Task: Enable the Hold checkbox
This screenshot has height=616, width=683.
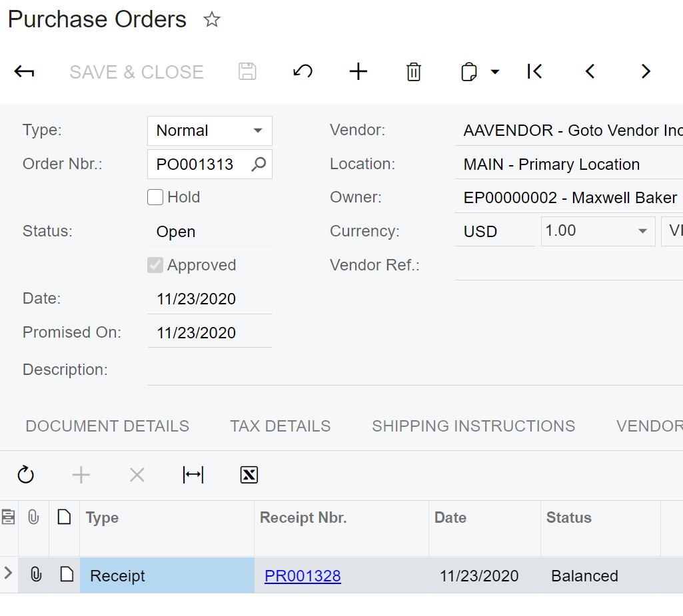Action: 155,197
